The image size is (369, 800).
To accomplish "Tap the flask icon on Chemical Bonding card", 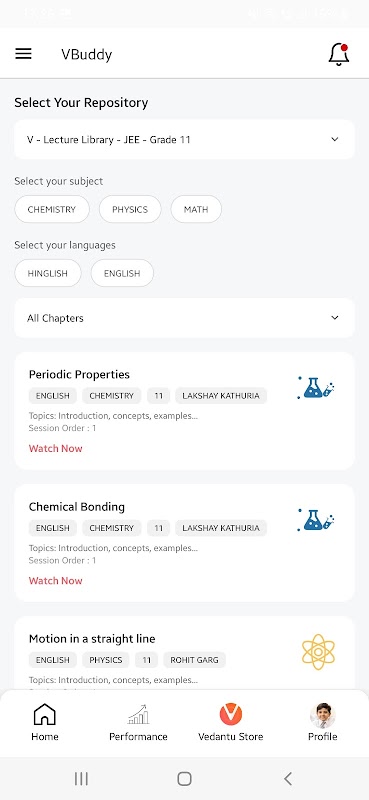I will coord(315,520).
